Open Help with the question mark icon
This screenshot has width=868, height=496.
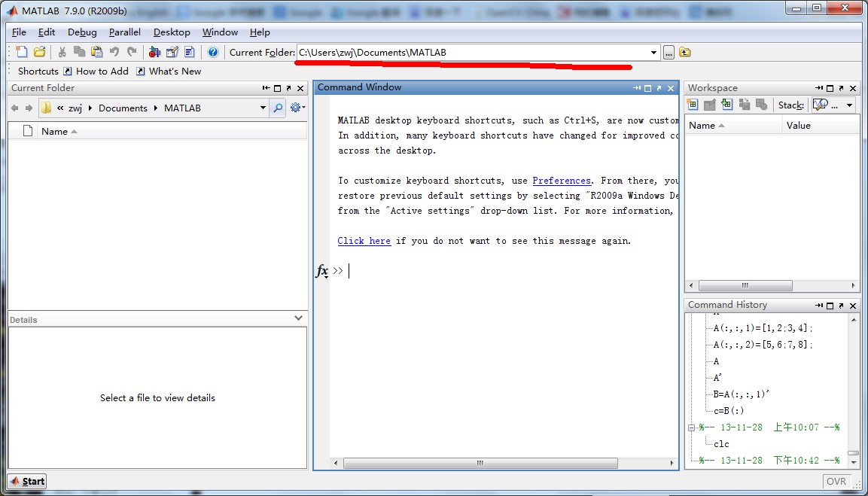click(x=213, y=52)
